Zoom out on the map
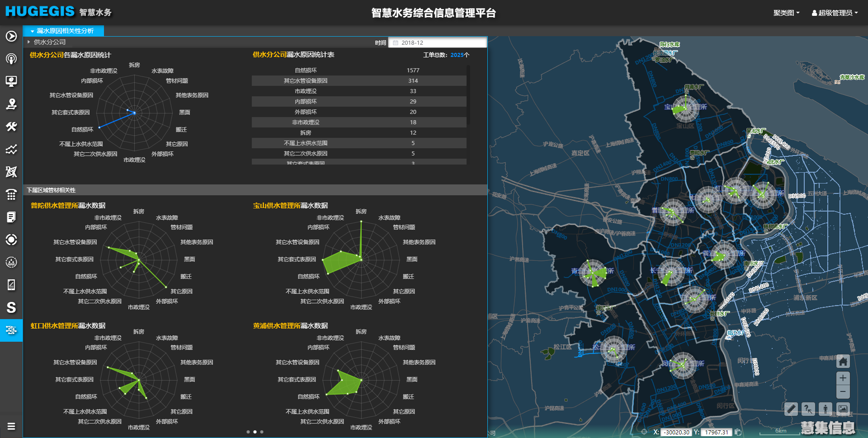This screenshot has height=438, width=868. tap(843, 391)
